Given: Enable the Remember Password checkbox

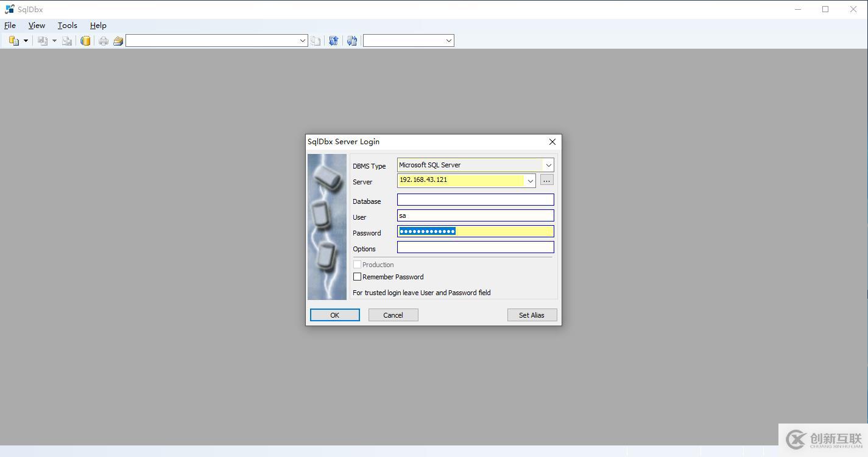Looking at the screenshot, I should 358,277.
